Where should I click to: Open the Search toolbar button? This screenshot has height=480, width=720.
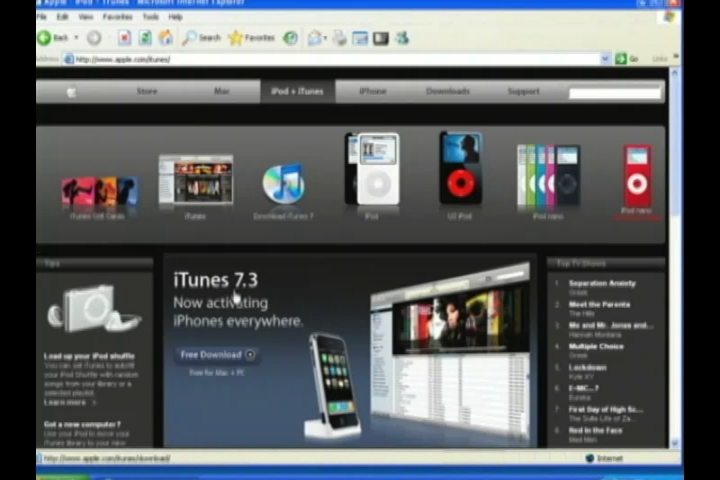[201, 38]
